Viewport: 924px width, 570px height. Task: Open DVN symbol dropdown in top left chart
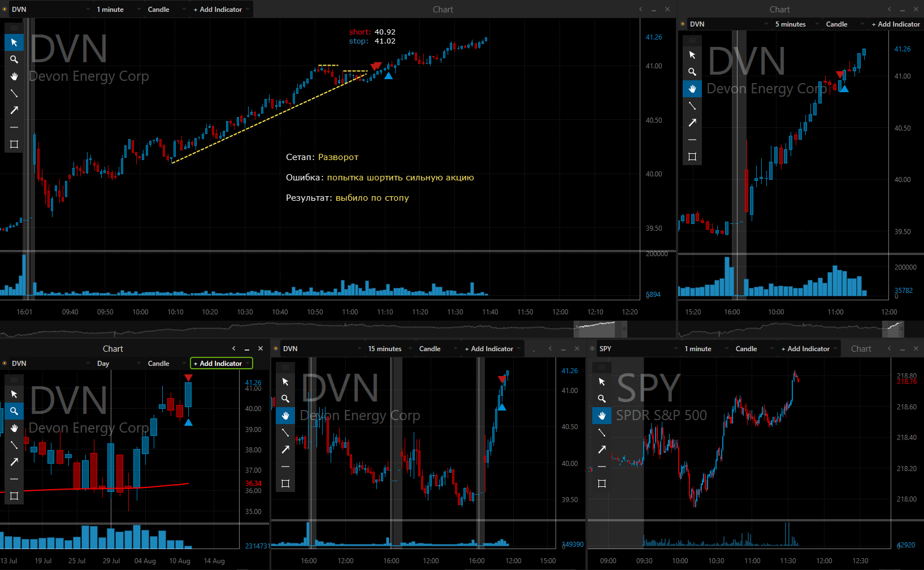click(51, 10)
